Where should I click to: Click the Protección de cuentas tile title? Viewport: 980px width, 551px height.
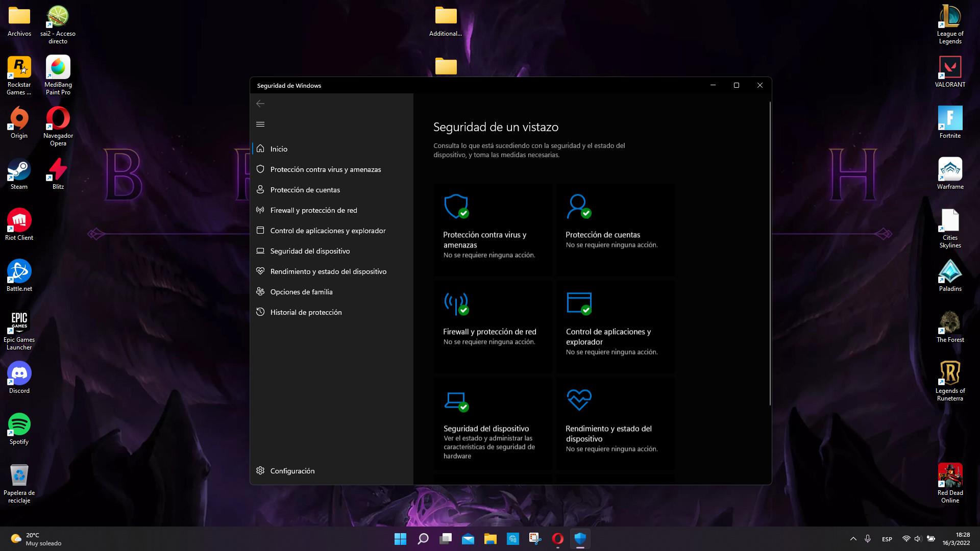point(602,235)
